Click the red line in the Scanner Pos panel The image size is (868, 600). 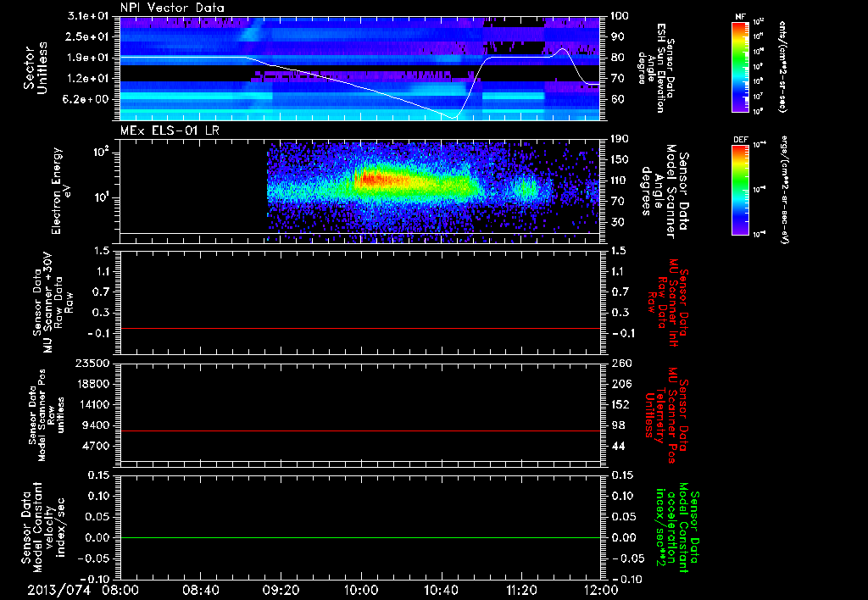(x=360, y=431)
